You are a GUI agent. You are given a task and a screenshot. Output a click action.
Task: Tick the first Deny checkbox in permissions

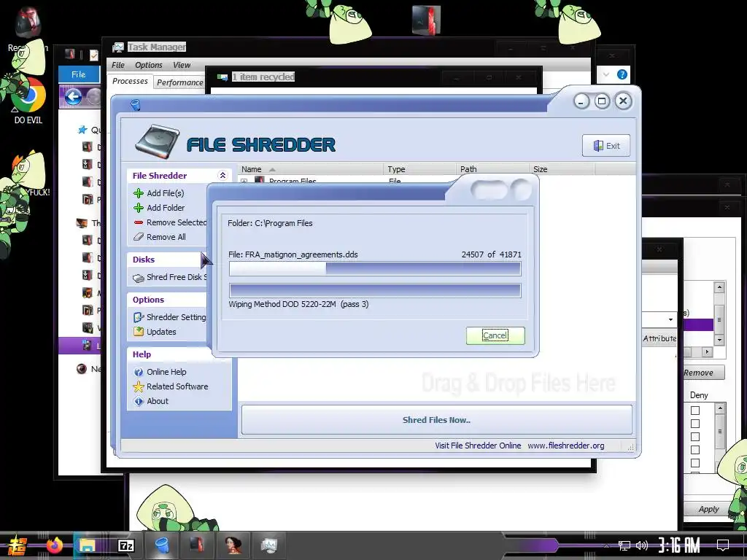click(695, 411)
